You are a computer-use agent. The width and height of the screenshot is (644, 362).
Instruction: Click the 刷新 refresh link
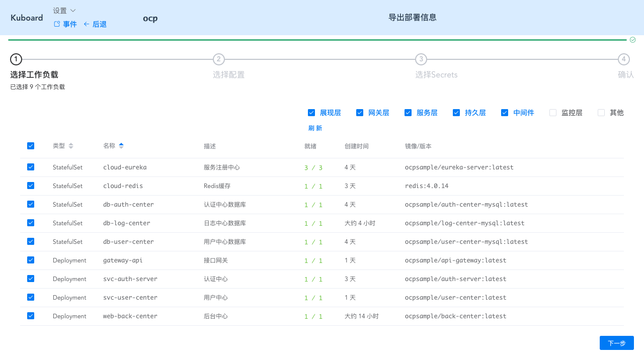[x=315, y=128]
